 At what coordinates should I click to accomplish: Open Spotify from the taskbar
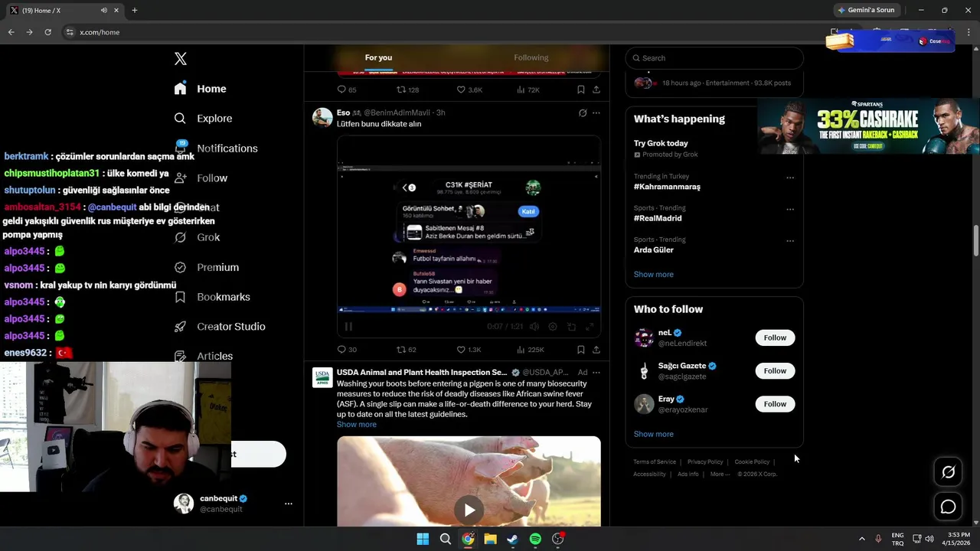[x=535, y=539]
